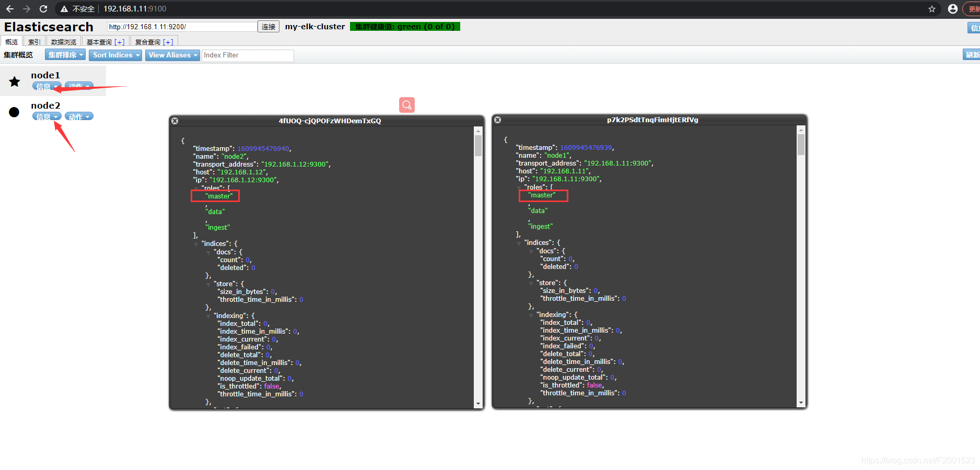
Task: Click the down arrow of the node1 panel scrollbar
Action: pyautogui.click(x=801, y=403)
